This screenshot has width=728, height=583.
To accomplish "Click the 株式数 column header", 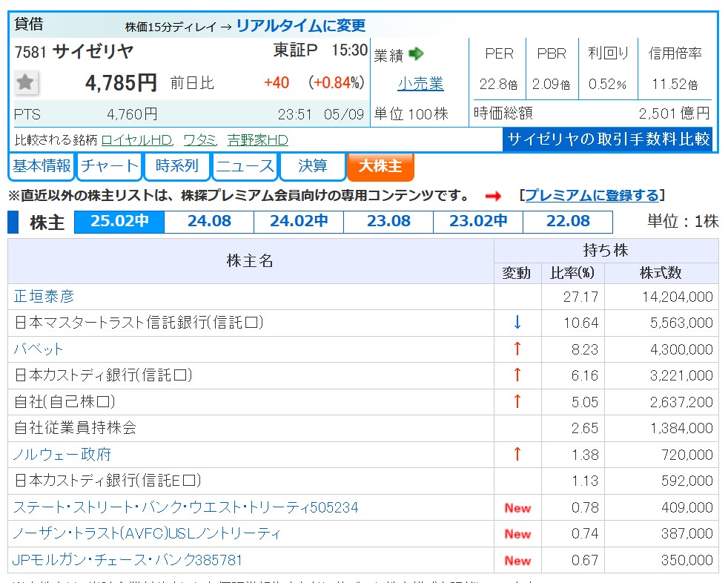I will (661, 273).
